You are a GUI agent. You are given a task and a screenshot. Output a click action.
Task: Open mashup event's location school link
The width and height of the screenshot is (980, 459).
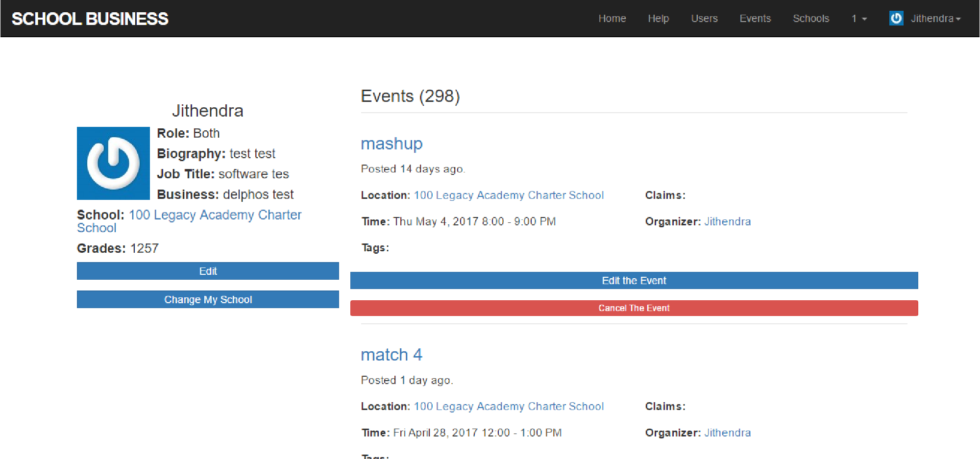[x=509, y=195]
